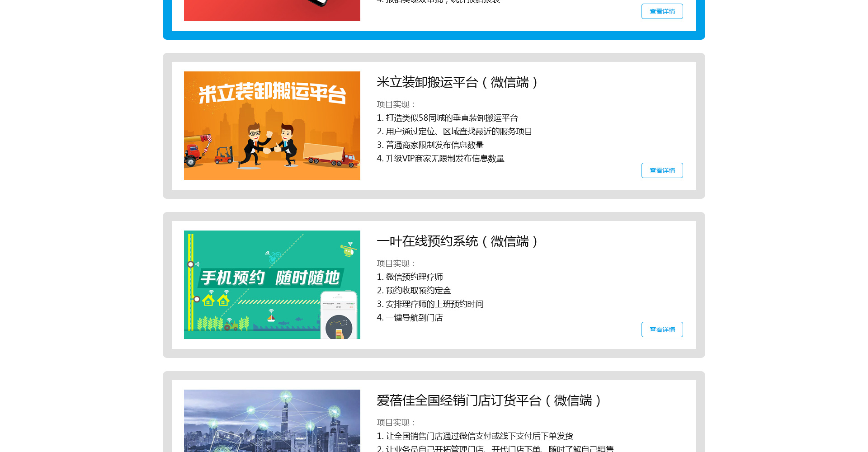Click the line 升级VIP商家无限制发布信息数量
Image resolution: width=868 pixels, height=452 pixels.
tap(440, 159)
